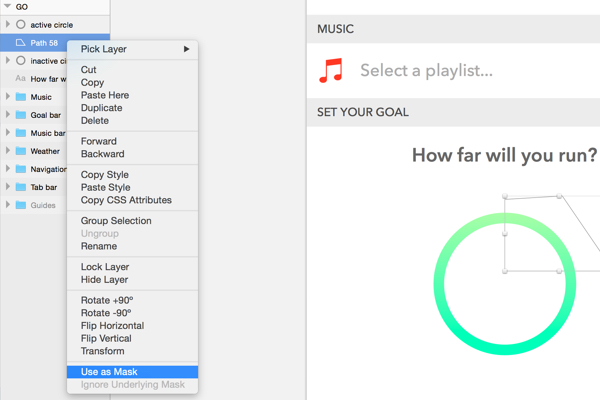Screen dimensions: 600x400
Task: Choose Flip Horizontal
Action: click(132, 325)
